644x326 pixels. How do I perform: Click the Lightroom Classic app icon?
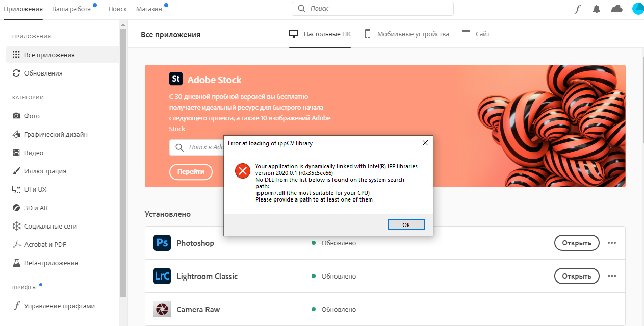click(162, 276)
